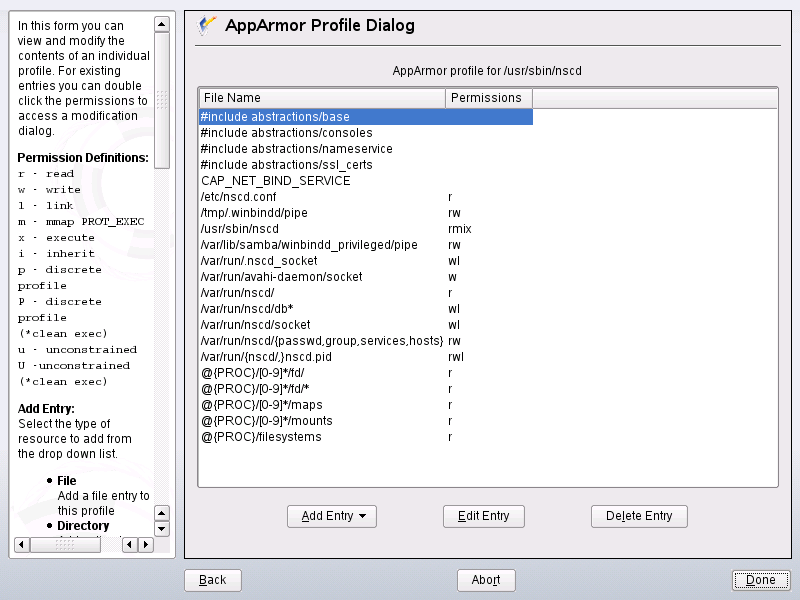Click the Delete Entry button
Viewport: 800px width, 600px height.
(x=639, y=516)
